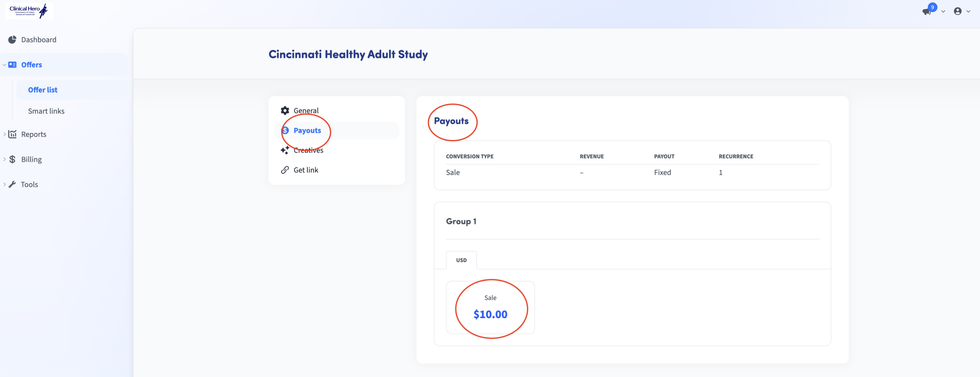Viewport: 980px width, 377px height.
Task: Click the Get link chain icon
Action: pos(285,170)
